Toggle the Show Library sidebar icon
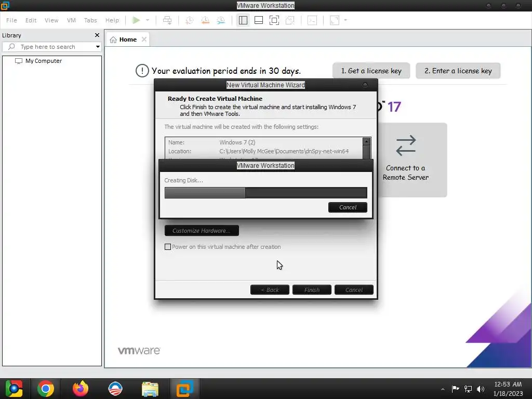Viewport: 532px width, 399px height. point(243,20)
